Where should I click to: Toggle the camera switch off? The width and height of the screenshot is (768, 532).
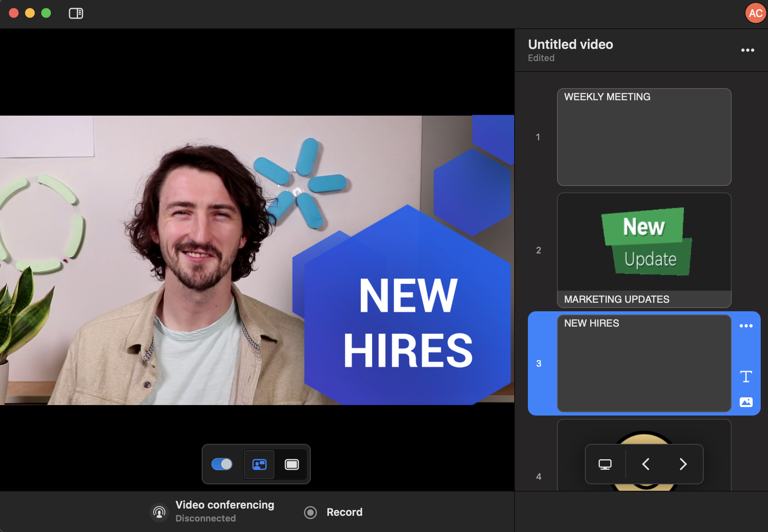[x=222, y=464]
